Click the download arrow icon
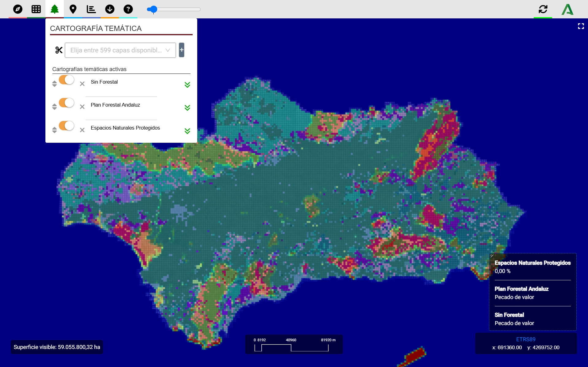The image size is (588, 367). click(110, 9)
